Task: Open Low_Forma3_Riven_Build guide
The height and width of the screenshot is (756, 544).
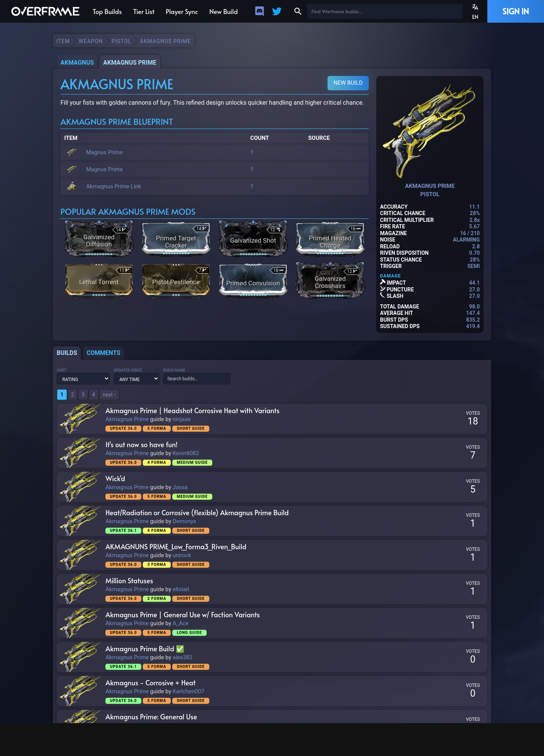Action: coord(176,547)
